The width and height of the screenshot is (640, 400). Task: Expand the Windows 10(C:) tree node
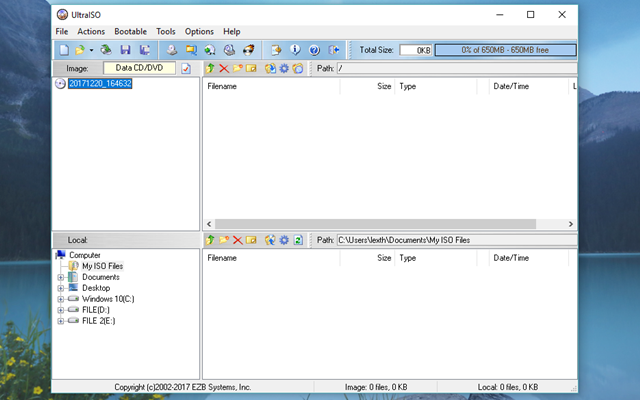coord(60,299)
